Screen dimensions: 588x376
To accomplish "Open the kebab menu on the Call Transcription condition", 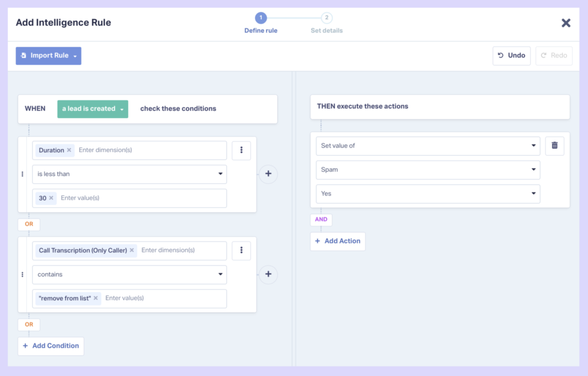I will (x=241, y=250).
